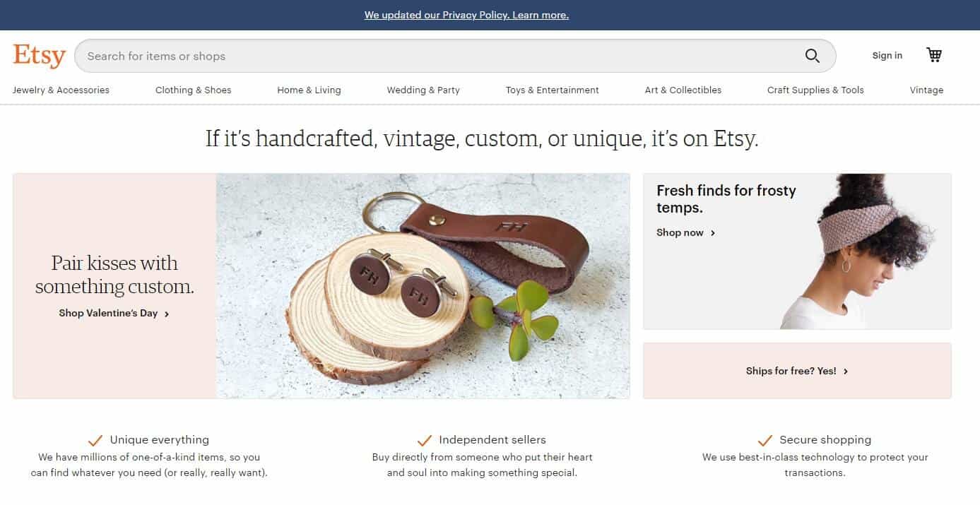Open the Privacy Policy Learn more link

466,15
